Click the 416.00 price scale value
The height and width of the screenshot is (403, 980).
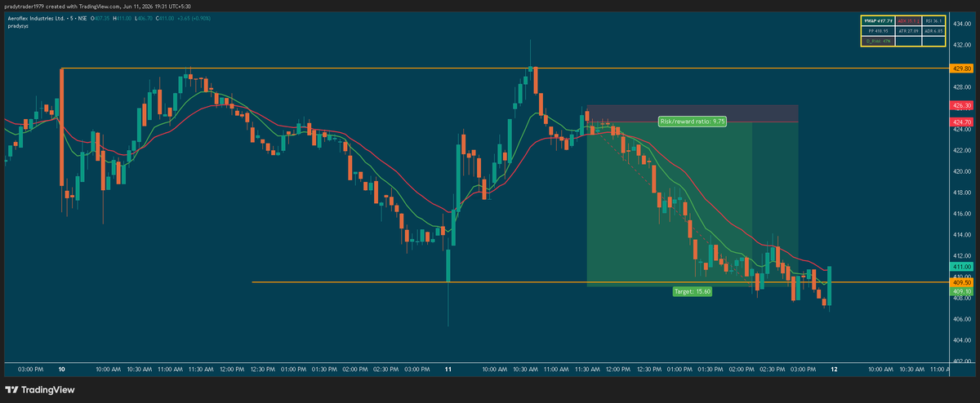tap(961, 214)
